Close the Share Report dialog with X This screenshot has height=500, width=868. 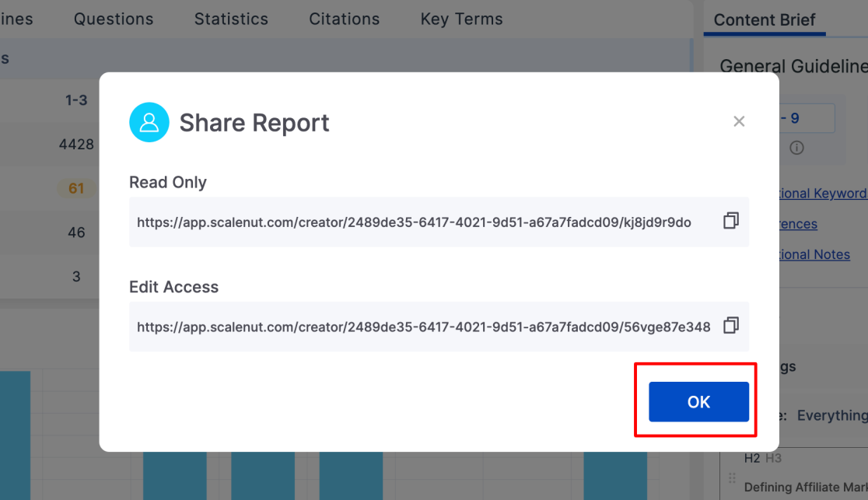(x=739, y=121)
